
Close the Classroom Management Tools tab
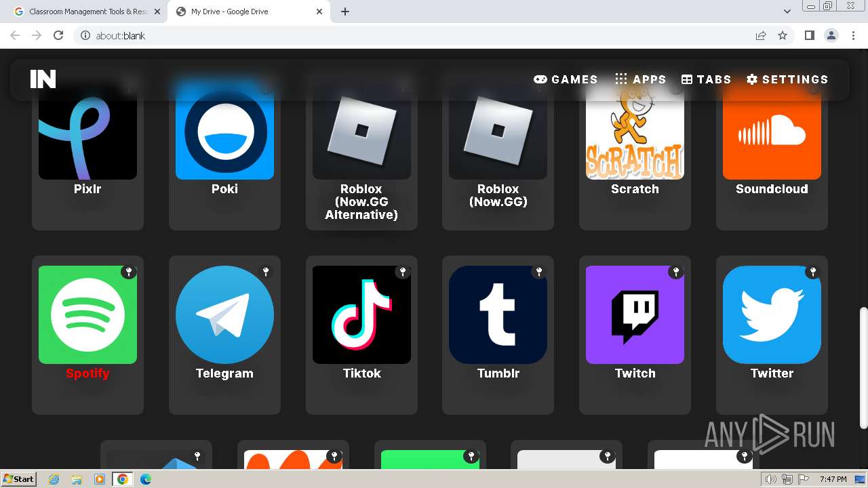click(x=157, y=12)
